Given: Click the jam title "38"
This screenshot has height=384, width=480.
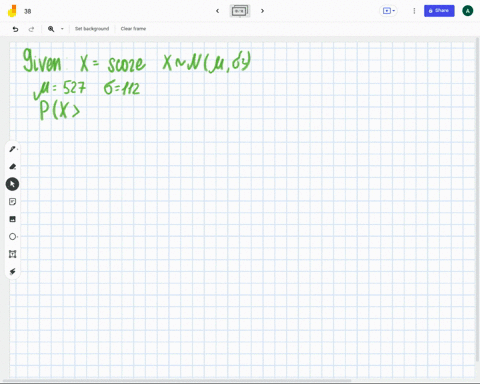Looking at the screenshot, I should click(28, 11).
